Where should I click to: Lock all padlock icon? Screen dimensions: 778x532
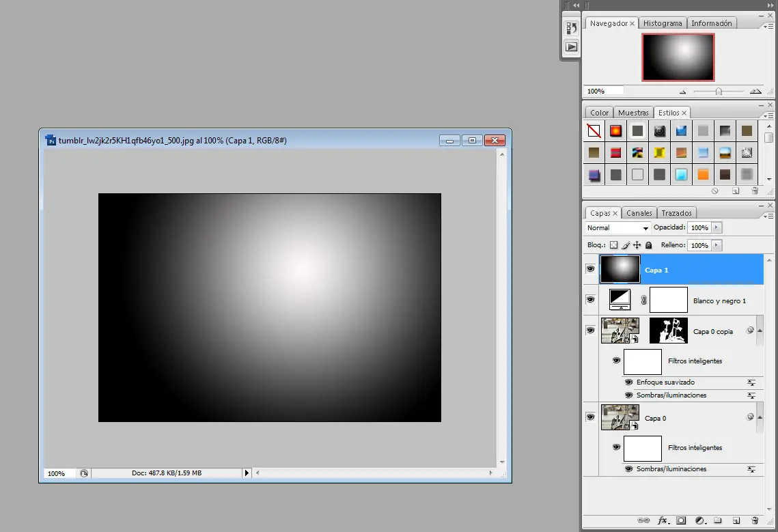648,245
